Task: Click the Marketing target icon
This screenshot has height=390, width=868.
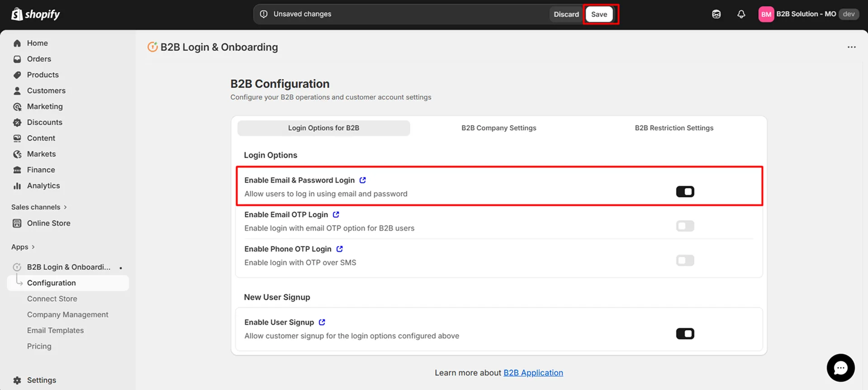Action: point(17,106)
